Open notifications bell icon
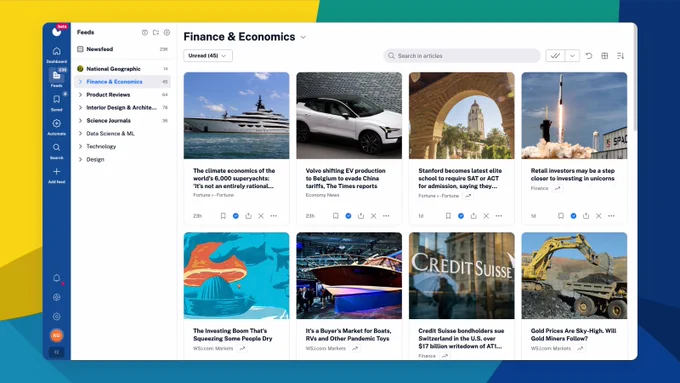The image size is (680, 383). 56,278
